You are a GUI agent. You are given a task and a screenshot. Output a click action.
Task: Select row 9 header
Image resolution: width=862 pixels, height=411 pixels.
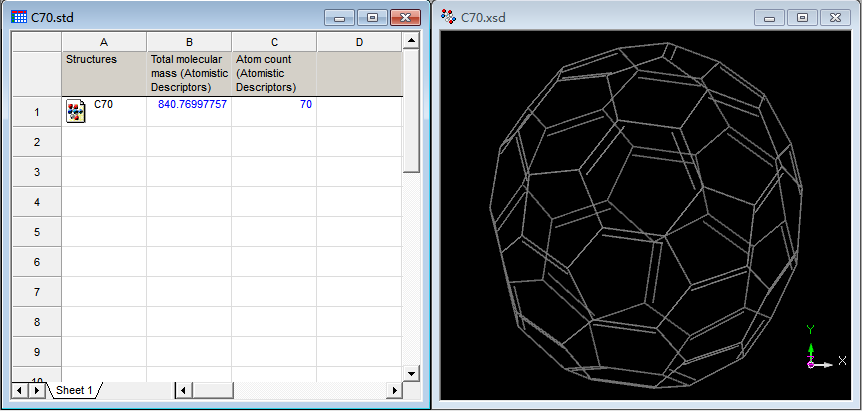[x=37, y=352]
